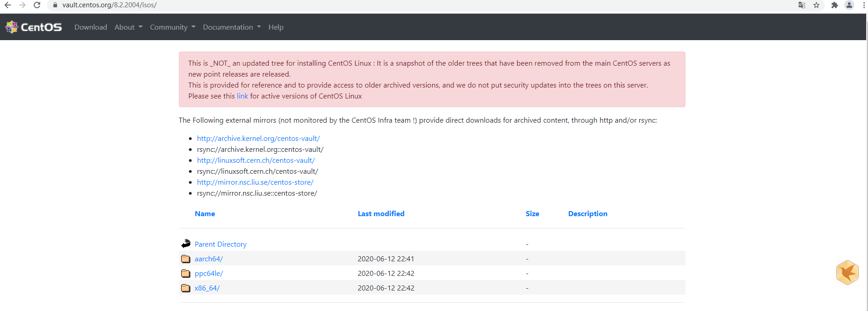This screenshot has height=311, width=868.
Task: Sort listing by the Description column header
Action: 588,213
